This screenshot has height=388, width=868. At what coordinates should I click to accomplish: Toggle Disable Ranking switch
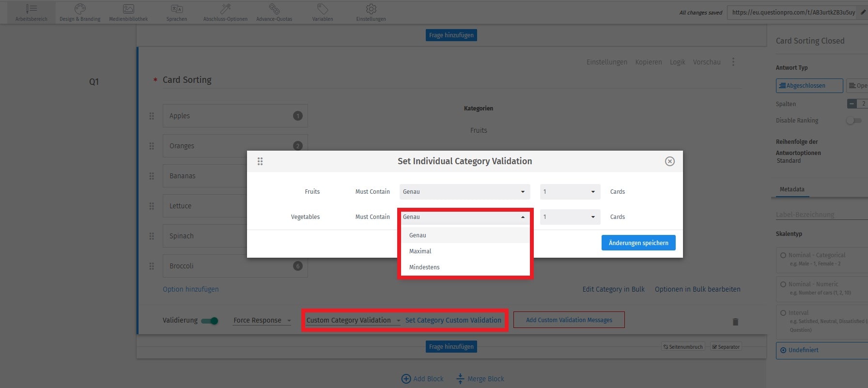[x=853, y=121]
